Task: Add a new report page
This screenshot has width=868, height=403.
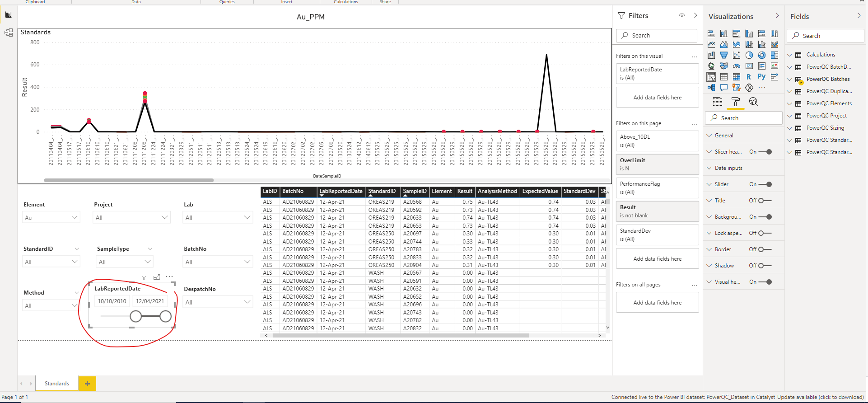Action: click(x=87, y=384)
